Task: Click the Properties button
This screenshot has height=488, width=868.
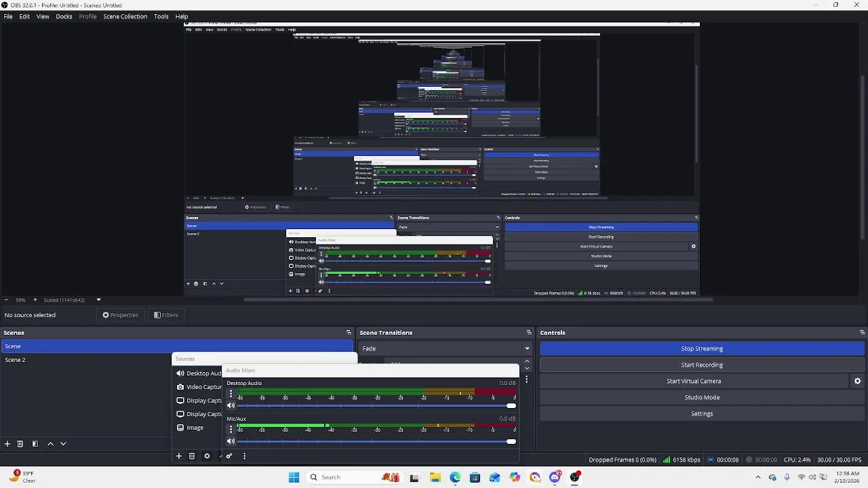Action: pos(120,315)
